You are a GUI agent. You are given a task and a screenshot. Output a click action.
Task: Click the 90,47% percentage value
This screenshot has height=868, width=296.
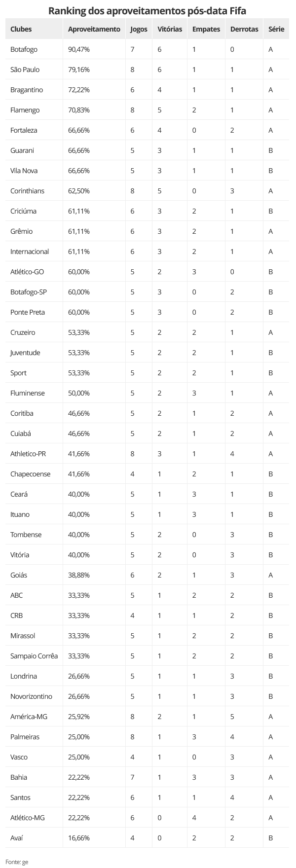click(79, 49)
